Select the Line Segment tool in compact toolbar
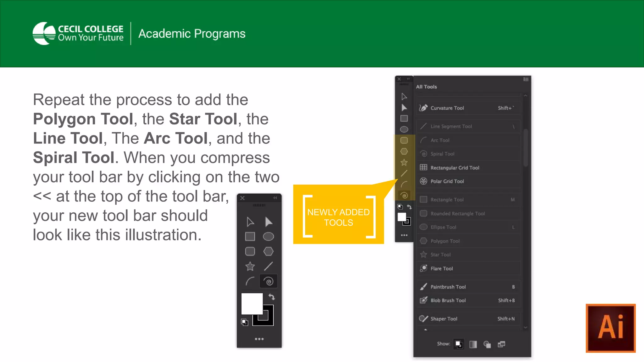Screen dimensions: 644x362 [x=268, y=266]
